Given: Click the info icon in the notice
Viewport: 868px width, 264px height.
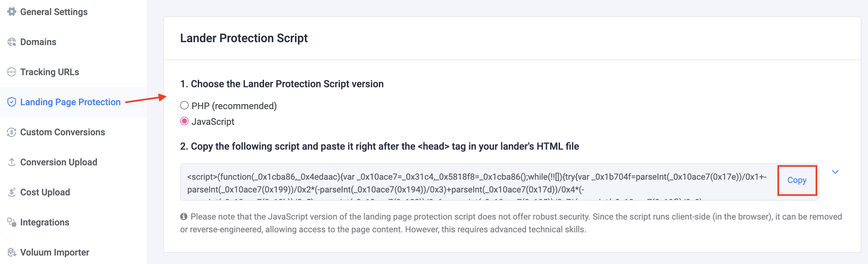Looking at the screenshot, I should point(184,216).
